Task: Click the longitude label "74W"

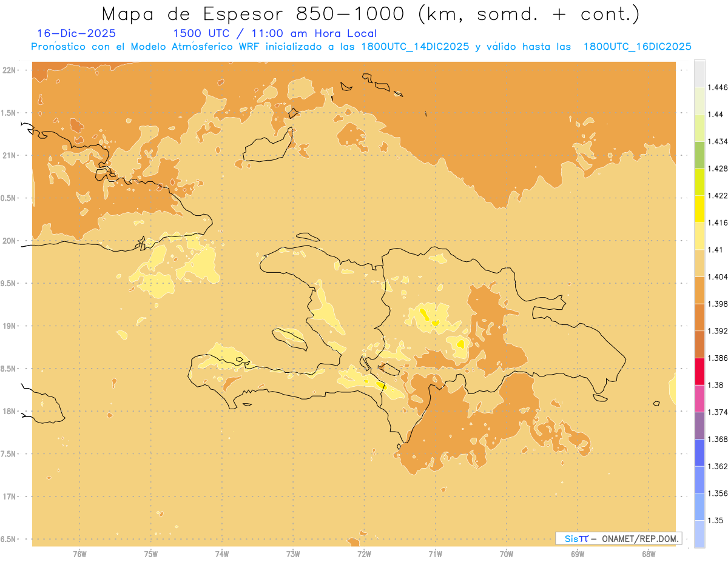Action: click(x=222, y=554)
